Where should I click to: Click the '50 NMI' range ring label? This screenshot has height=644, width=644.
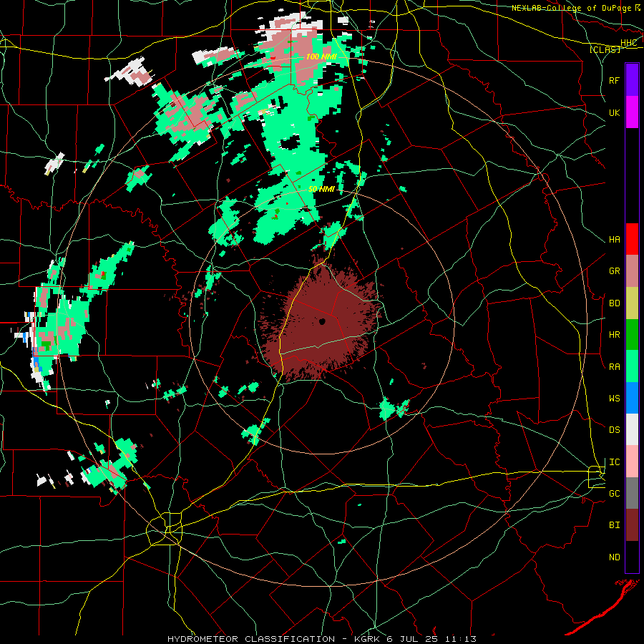321,190
